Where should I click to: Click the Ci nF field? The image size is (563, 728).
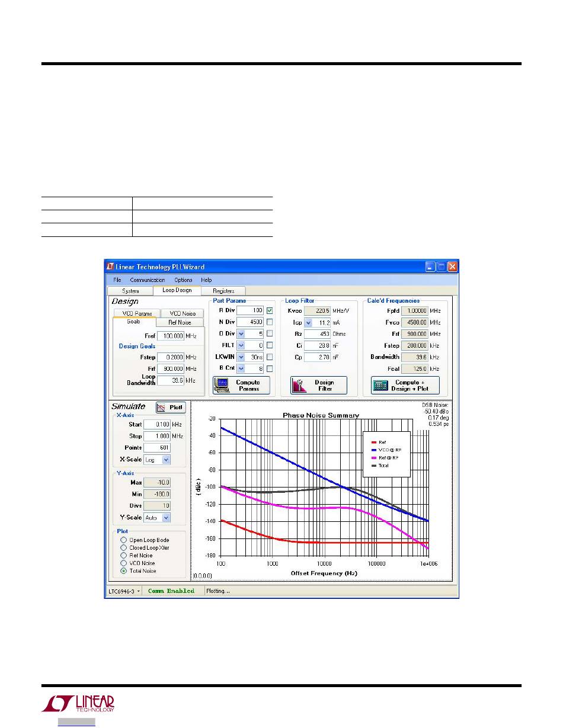coord(318,346)
